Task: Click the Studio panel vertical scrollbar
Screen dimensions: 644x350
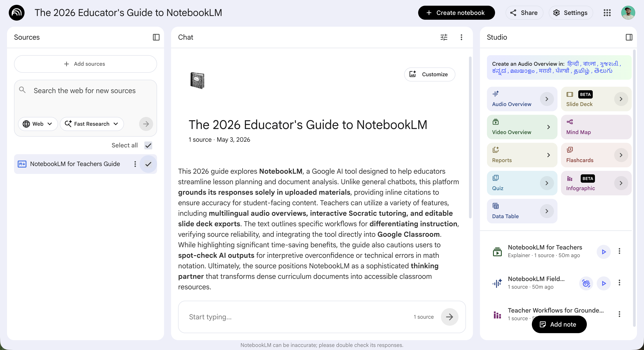Action: point(634,188)
